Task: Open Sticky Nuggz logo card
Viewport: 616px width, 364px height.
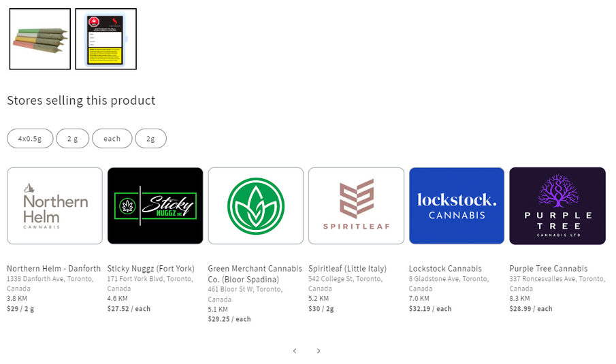Action: pos(155,205)
